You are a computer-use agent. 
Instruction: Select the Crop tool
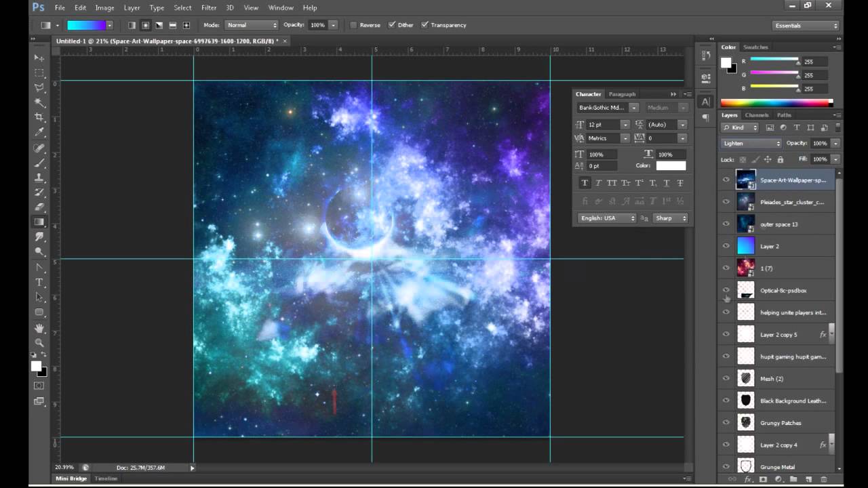coord(39,118)
